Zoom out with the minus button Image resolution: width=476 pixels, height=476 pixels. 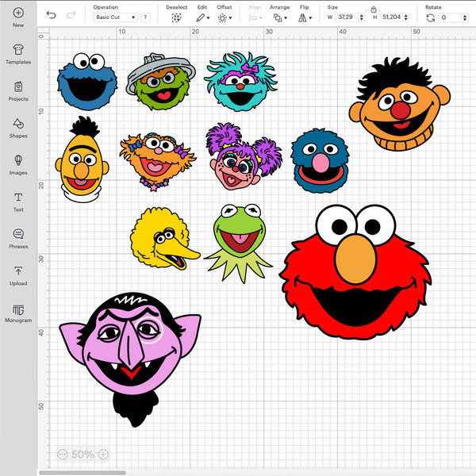click(x=63, y=454)
